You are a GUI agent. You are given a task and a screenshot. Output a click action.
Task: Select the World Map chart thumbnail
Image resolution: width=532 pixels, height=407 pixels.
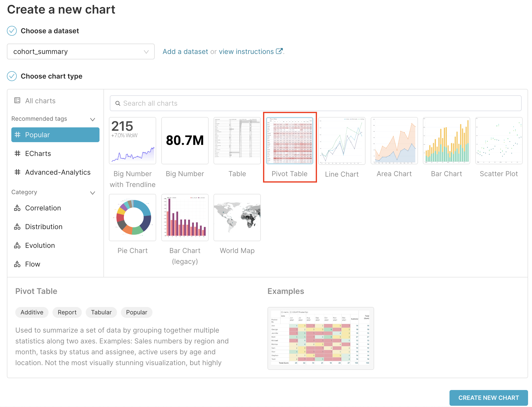pyautogui.click(x=237, y=218)
